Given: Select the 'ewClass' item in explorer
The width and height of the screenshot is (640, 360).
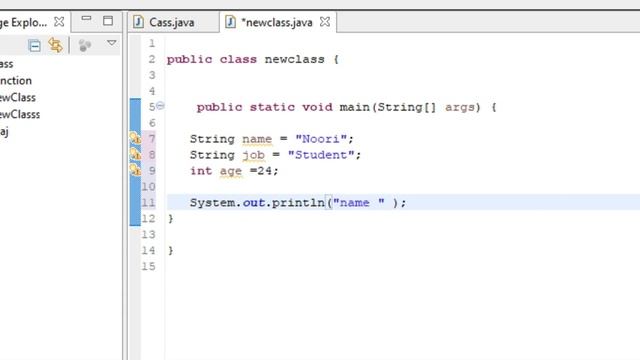Looking at the screenshot, I should [18, 98].
